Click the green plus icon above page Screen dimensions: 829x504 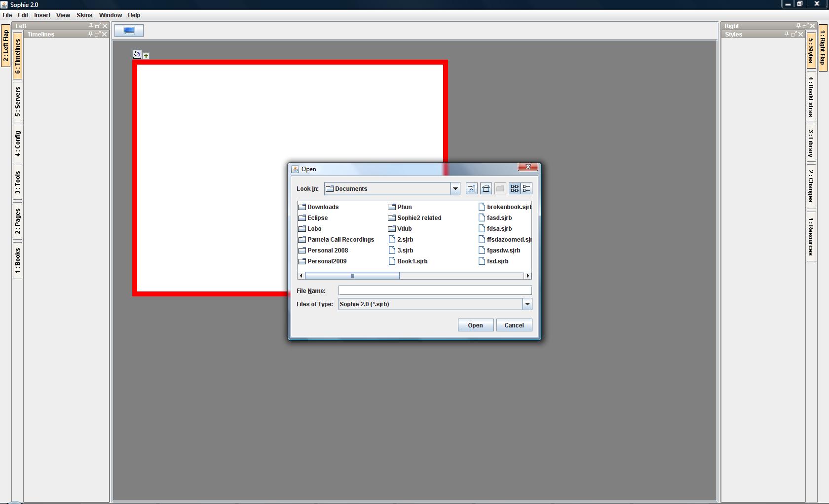[x=146, y=56]
